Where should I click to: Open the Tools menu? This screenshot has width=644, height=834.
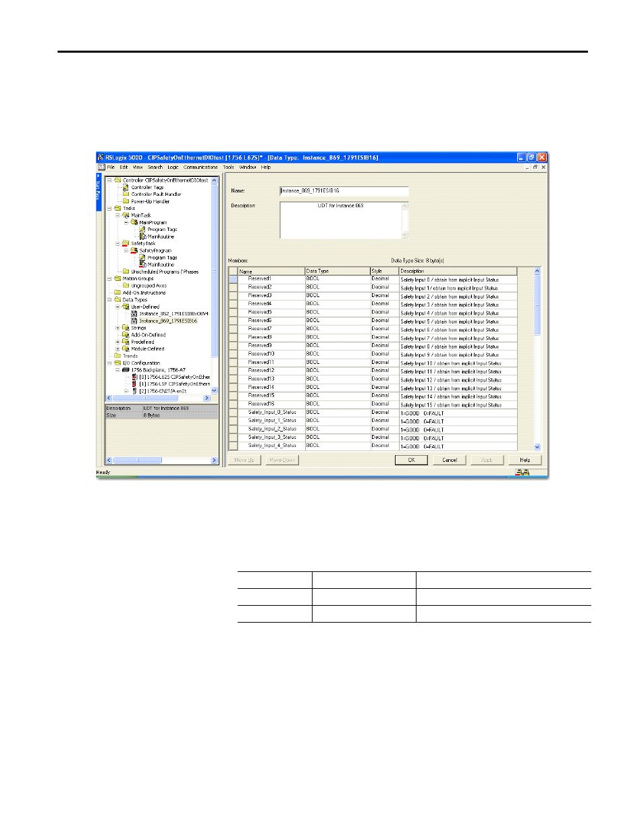[x=229, y=167]
